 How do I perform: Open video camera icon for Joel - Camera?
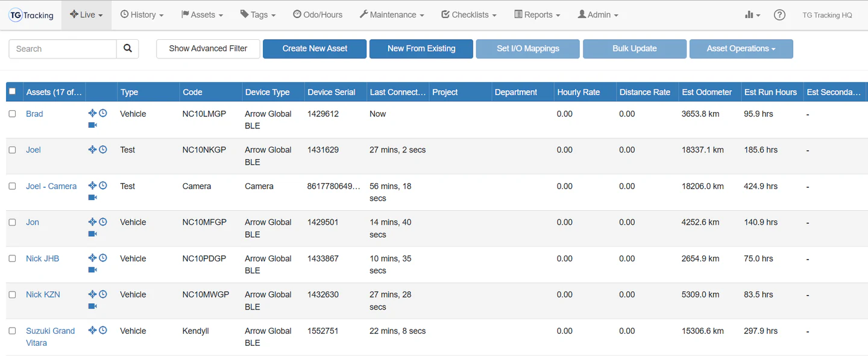point(92,198)
